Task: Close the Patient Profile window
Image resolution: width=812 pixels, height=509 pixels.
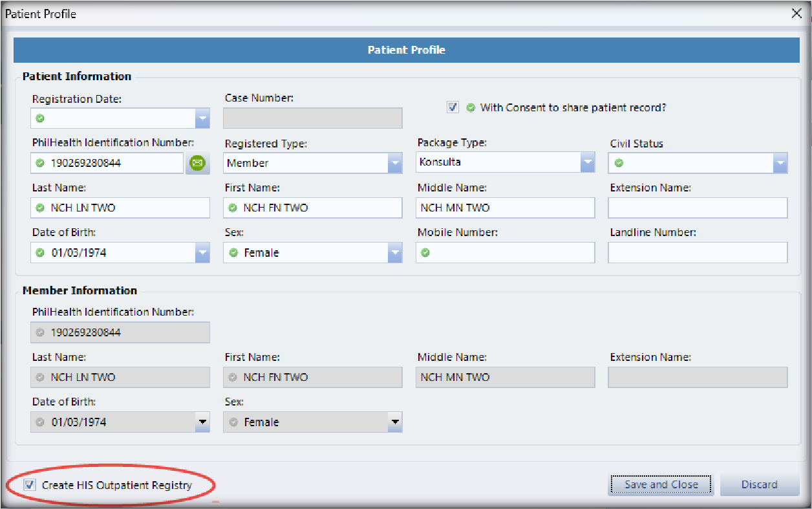Action: pyautogui.click(x=796, y=14)
